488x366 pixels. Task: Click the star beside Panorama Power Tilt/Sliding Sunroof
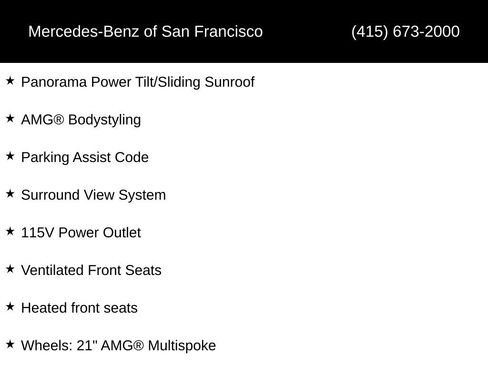10,81
